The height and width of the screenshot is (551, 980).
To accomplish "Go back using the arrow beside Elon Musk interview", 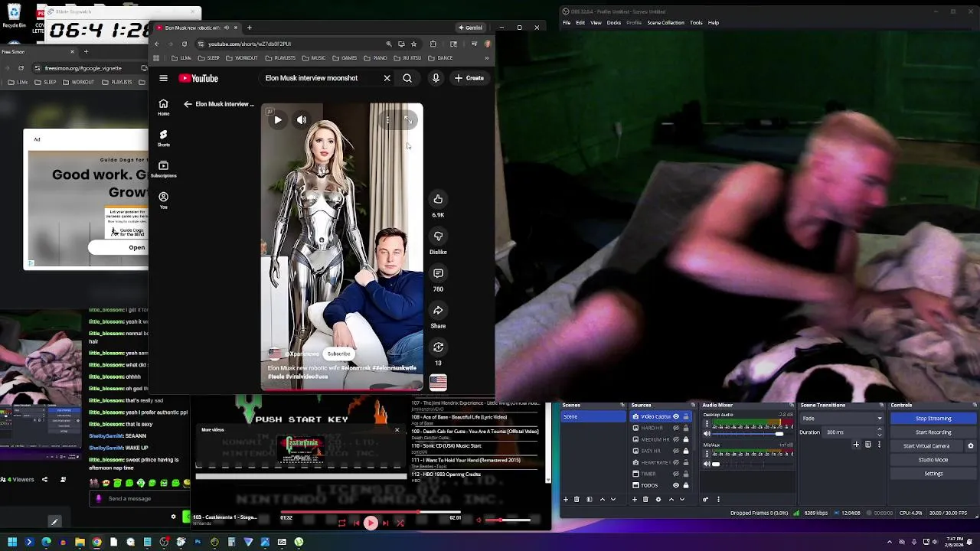I will pos(188,104).
